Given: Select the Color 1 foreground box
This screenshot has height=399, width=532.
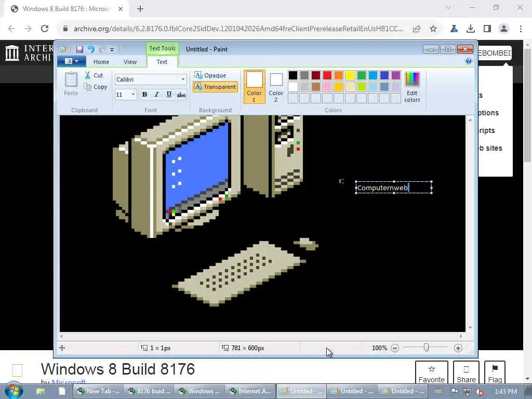Looking at the screenshot, I should pyautogui.click(x=254, y=87).
